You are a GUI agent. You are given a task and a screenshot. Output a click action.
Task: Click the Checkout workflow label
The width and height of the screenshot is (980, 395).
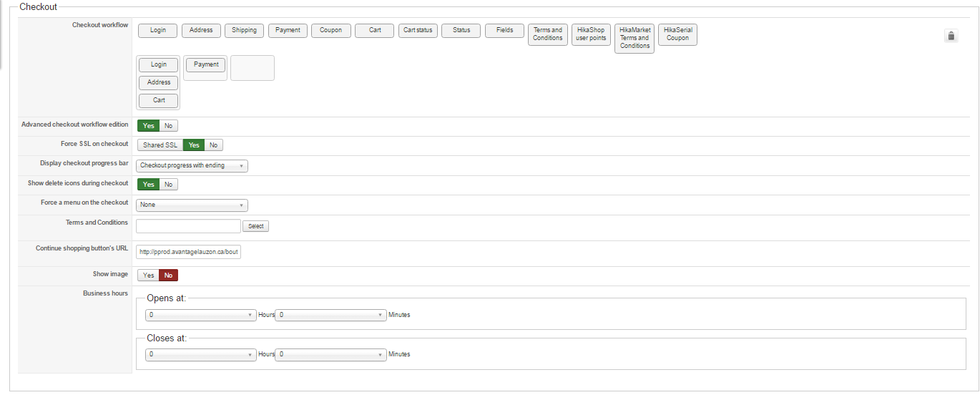[100, 25]
